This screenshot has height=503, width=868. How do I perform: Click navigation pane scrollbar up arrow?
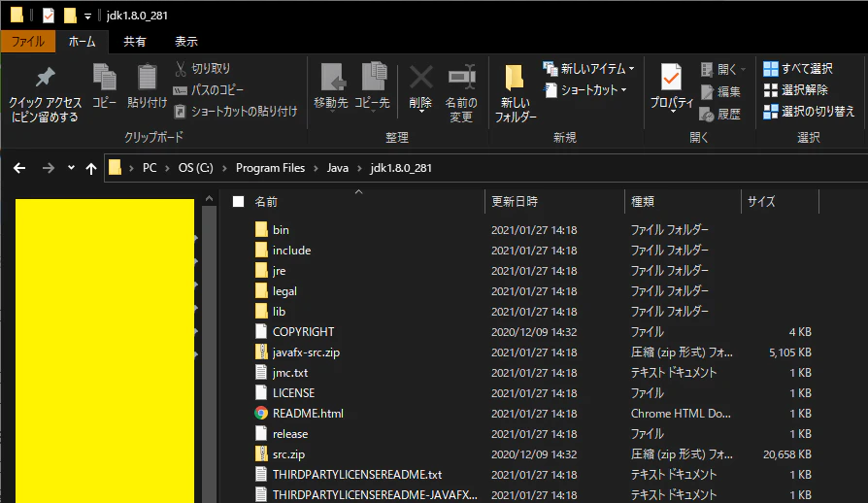pos(209,199)
